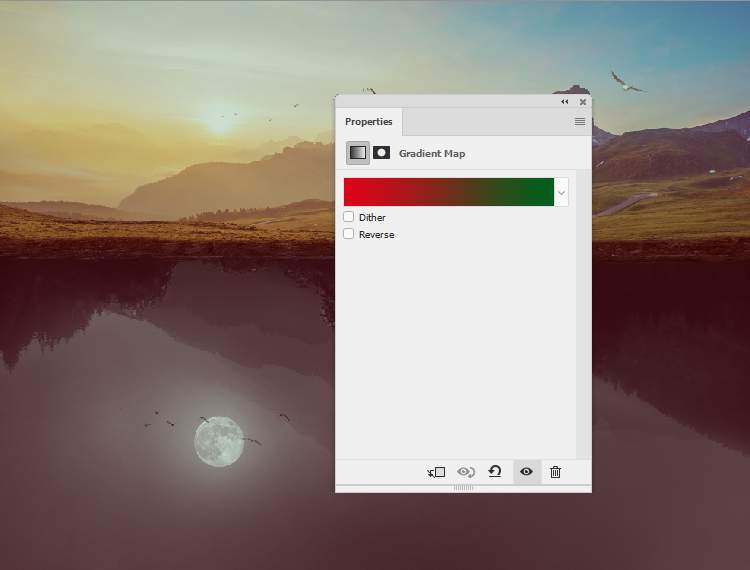
Task: Click the Dither label text
Action: point(372,217)
